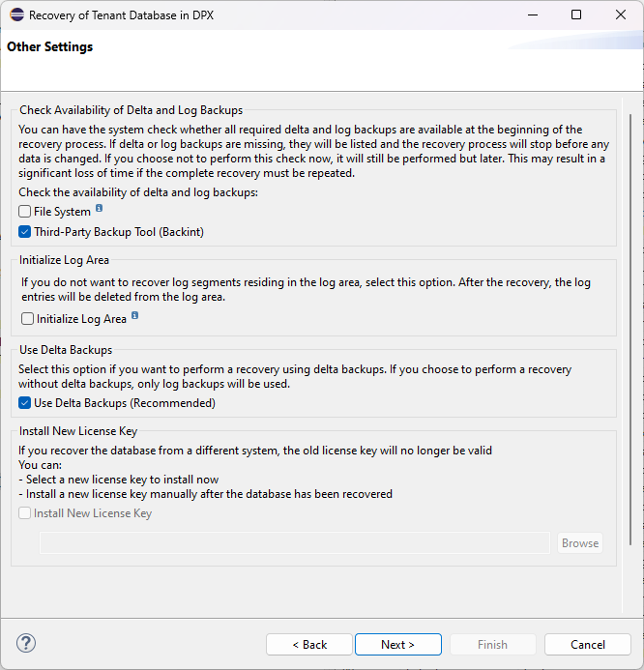Enable the File System availability check
Screen dimensions: 644x670
pyautogui.click(x=25, y=212)
